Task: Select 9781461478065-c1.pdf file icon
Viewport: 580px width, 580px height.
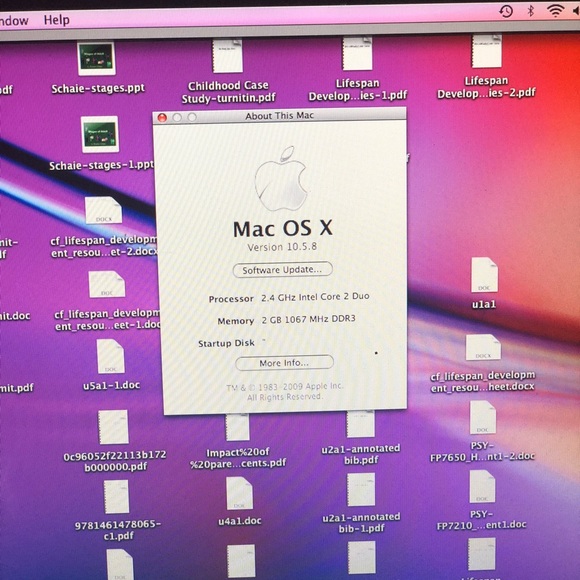Action: [117, 497]
